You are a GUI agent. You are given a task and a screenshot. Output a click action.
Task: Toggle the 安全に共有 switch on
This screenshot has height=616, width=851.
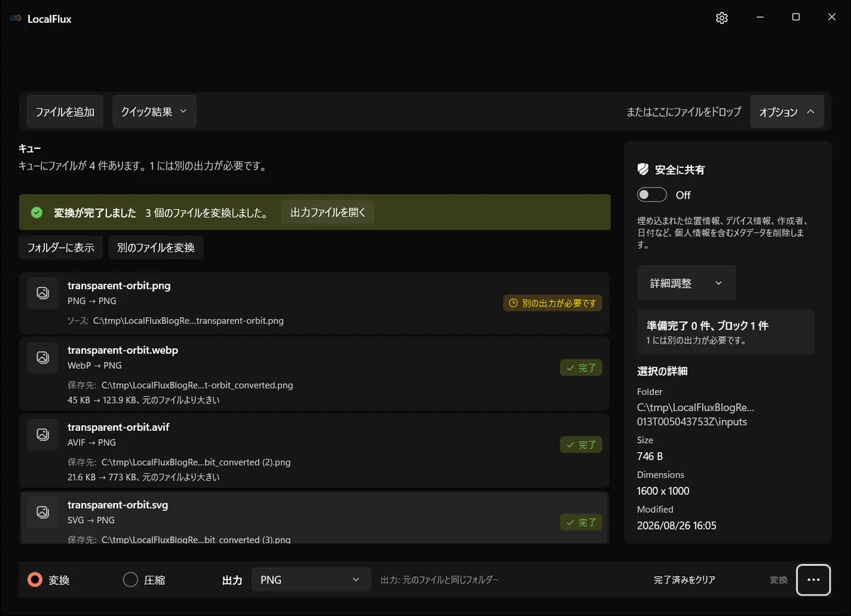coord(652,195)
